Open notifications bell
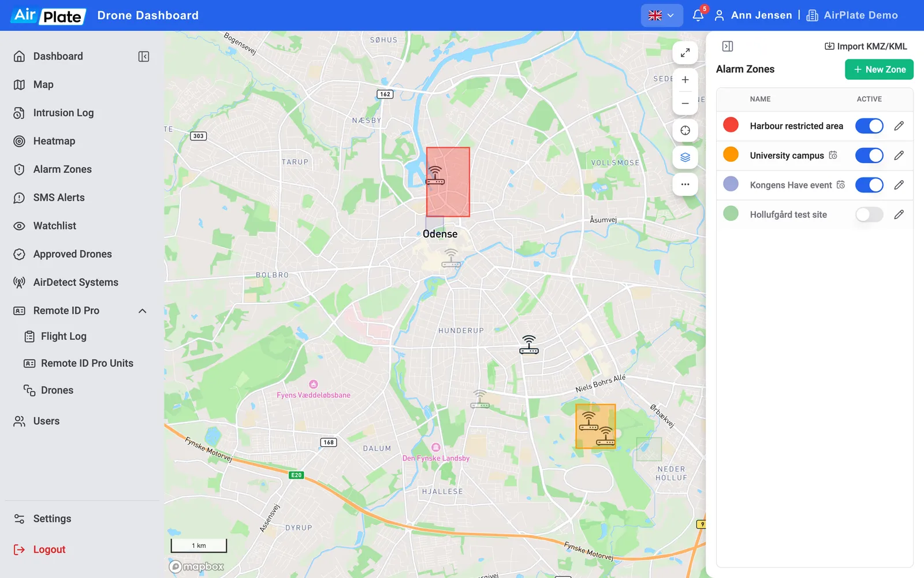Viewport: 924px width, 578px height. 698,15
